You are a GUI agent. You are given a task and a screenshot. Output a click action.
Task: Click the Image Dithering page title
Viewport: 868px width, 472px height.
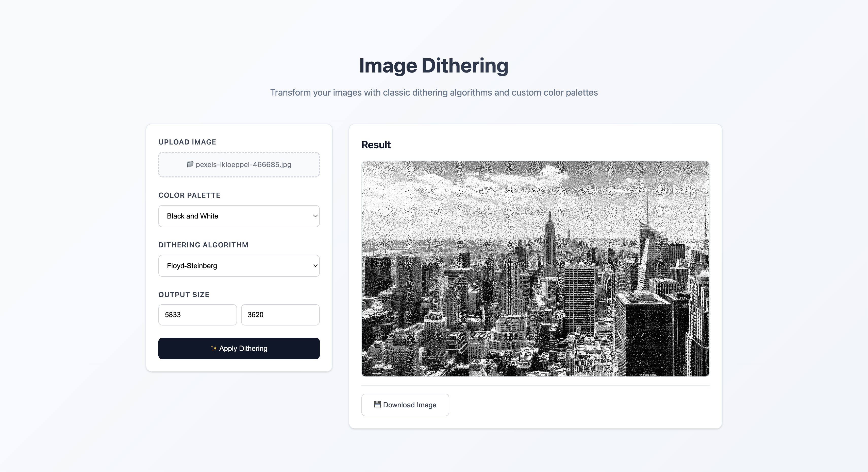(433, 66)
